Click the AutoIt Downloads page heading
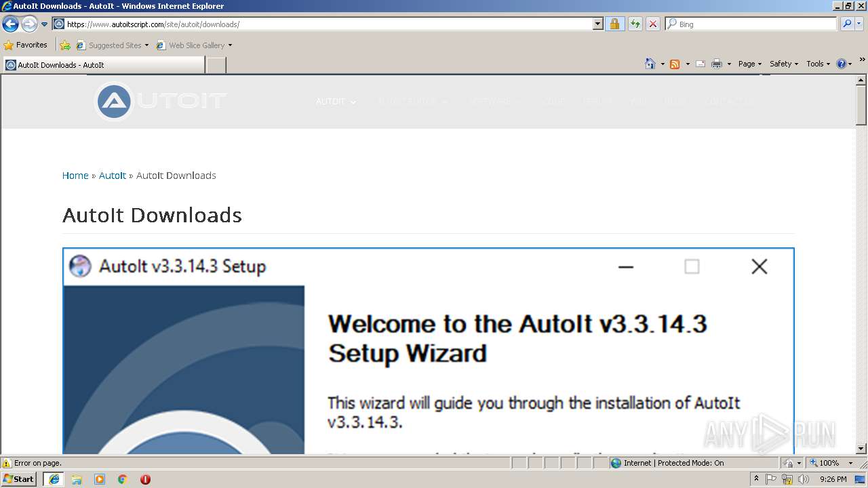This screenshot has width=868, height=488. [x=152, y=215]
